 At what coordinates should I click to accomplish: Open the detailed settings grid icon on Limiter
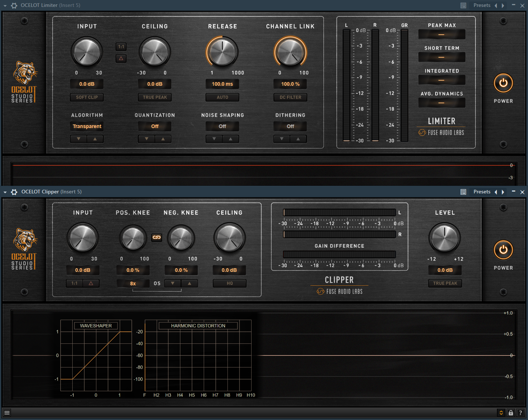point(463,5)
